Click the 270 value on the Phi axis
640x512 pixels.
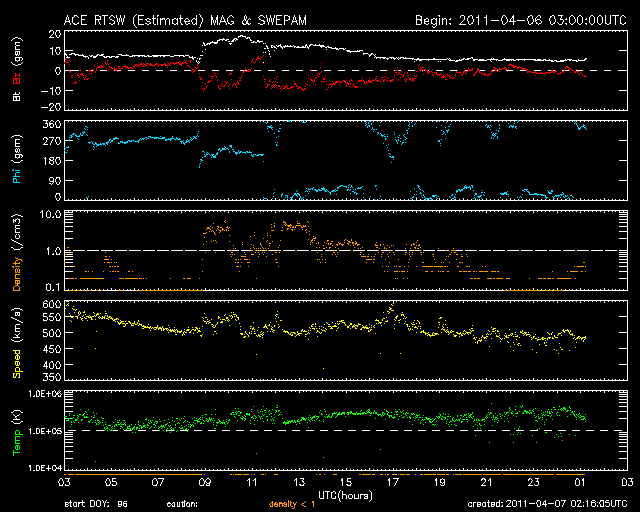pyautogui.click(x=52, y=142)
